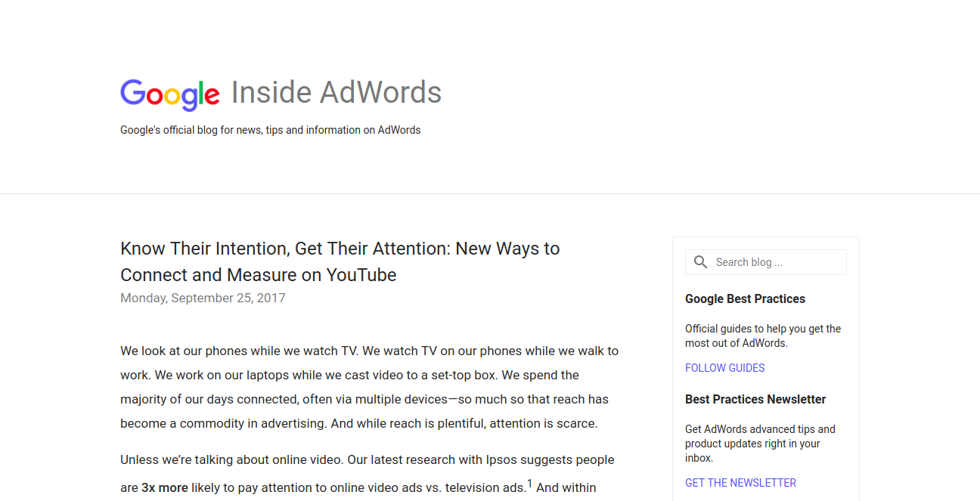Click the Google logo
This screenshot has height=501, width=980.
point(170,94)
